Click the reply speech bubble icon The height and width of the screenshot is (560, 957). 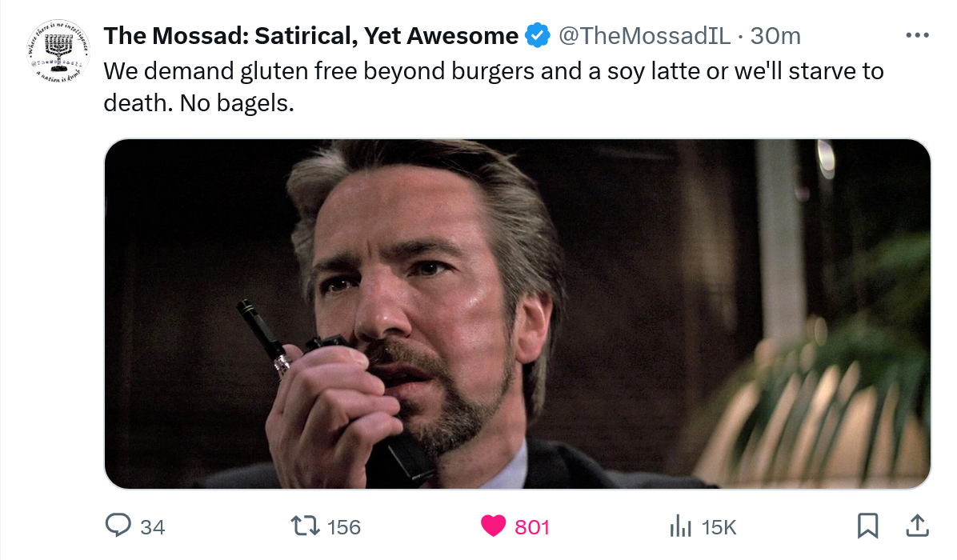(x=118, y=526)
